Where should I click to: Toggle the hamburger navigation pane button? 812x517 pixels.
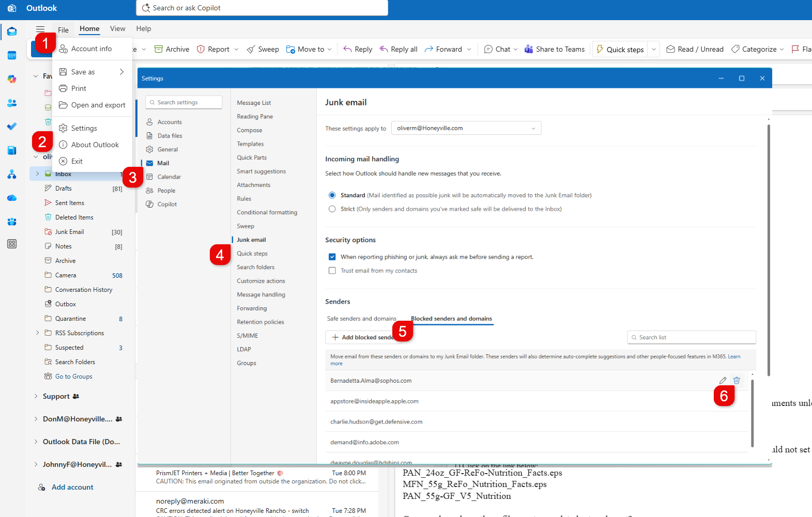point(40,29)
